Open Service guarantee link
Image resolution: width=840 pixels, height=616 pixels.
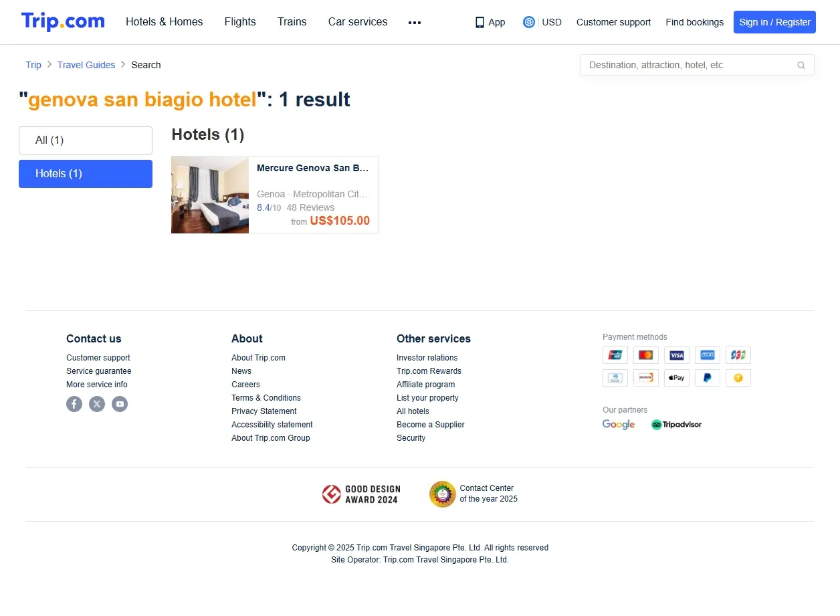click(x=99, y=371)
